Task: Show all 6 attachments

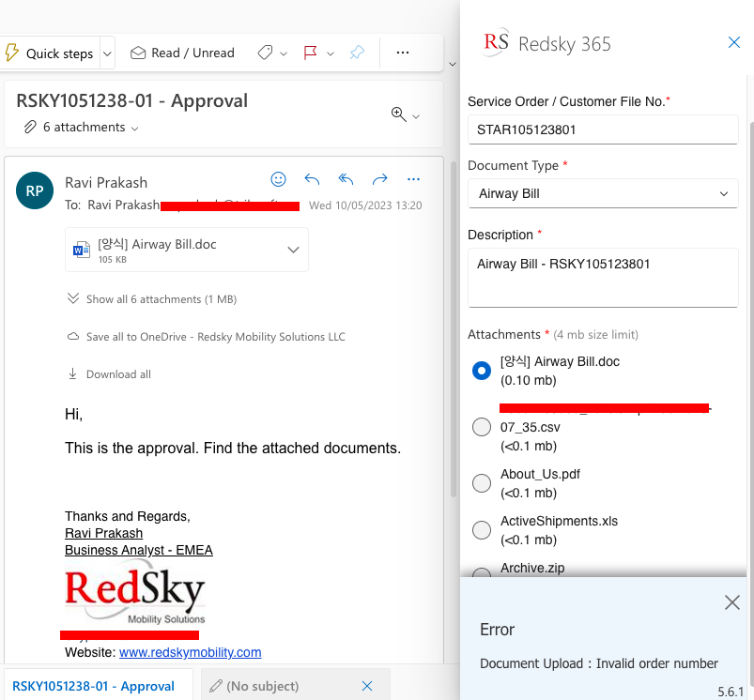Action: [x=152, y=298]
